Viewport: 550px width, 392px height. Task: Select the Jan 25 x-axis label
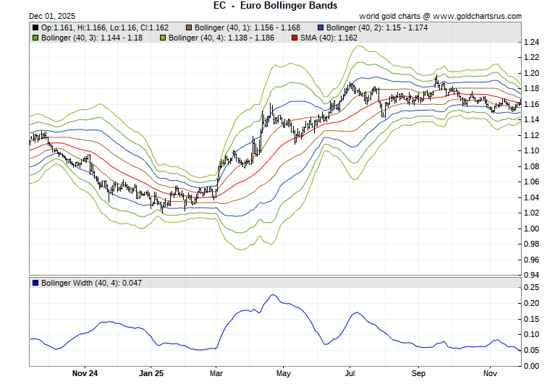151,374
